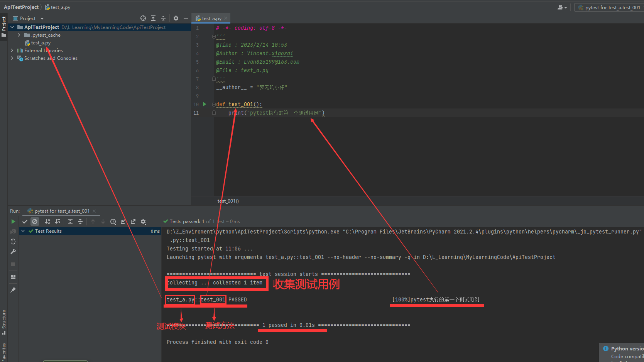Toggle auto-test rerun icon in Run sidebar
This screenshot has width=644, height=362.
coord(13,242)
